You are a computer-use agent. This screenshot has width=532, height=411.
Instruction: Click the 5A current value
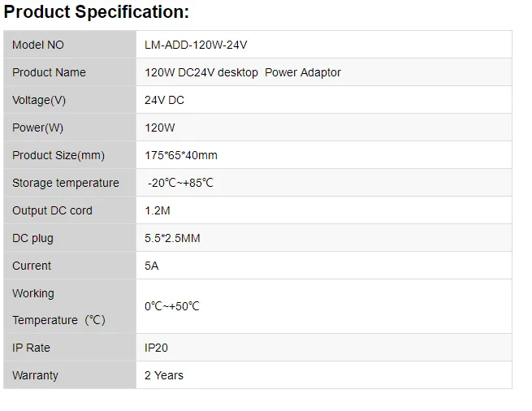pos(152,266)
